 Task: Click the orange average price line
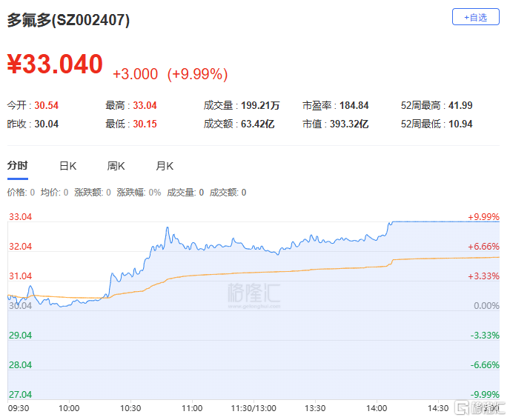(x=297, y=270)
